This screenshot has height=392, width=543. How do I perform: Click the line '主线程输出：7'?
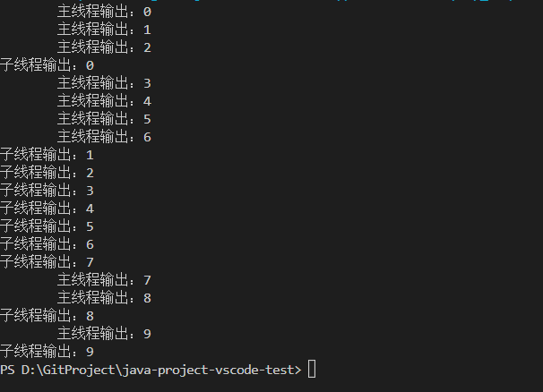point(104,280)
